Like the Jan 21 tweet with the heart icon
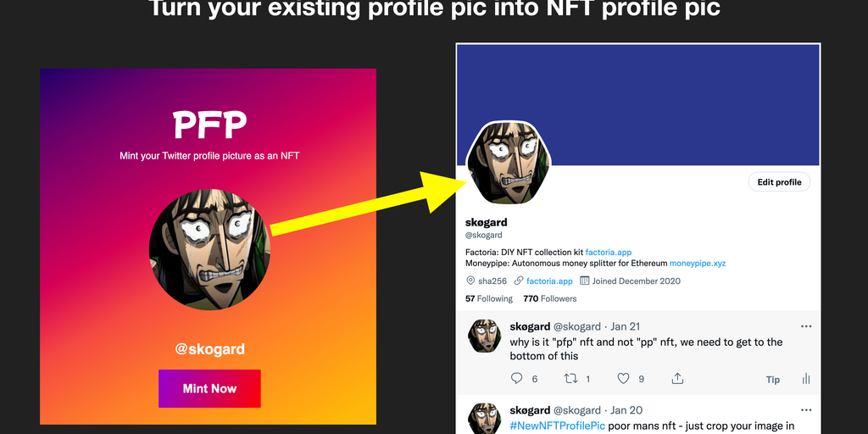 pyautogui.click(x=623, y=379)
